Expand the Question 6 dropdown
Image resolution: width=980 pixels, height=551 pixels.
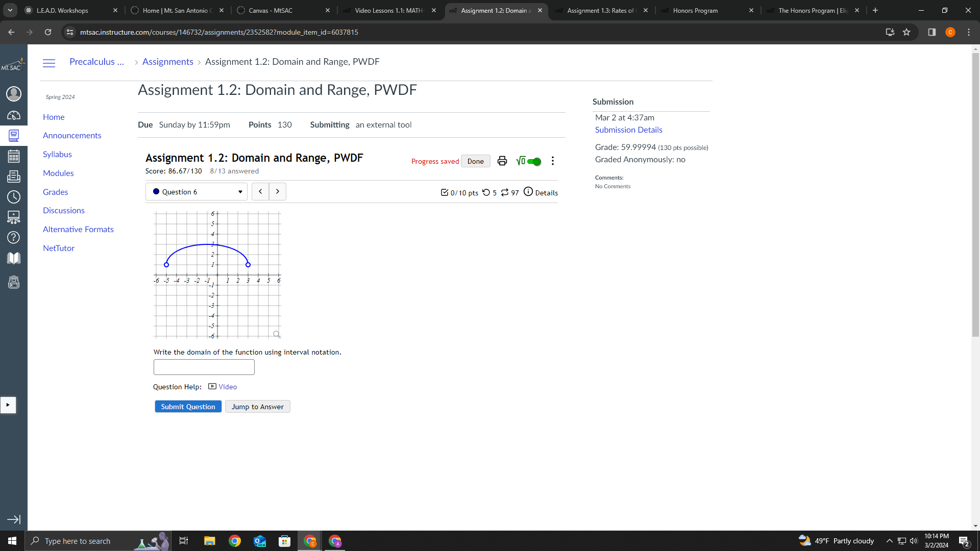pyautogui.click(x=197, y=192)
